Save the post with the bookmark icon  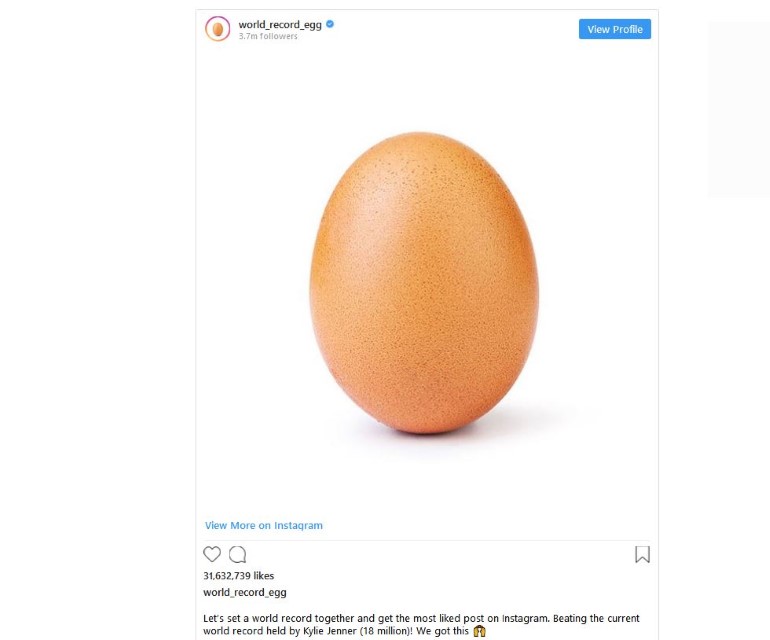pyautogui.click(x=642, y=554)
